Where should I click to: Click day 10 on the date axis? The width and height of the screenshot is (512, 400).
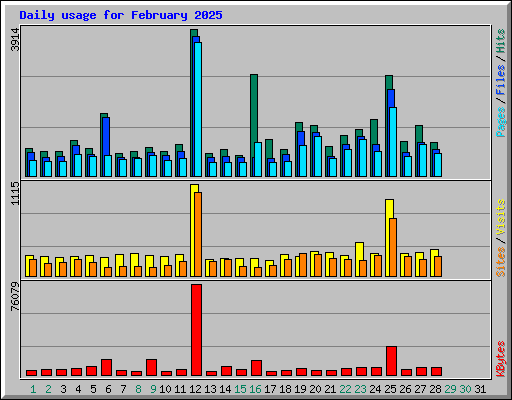point(165,389)
